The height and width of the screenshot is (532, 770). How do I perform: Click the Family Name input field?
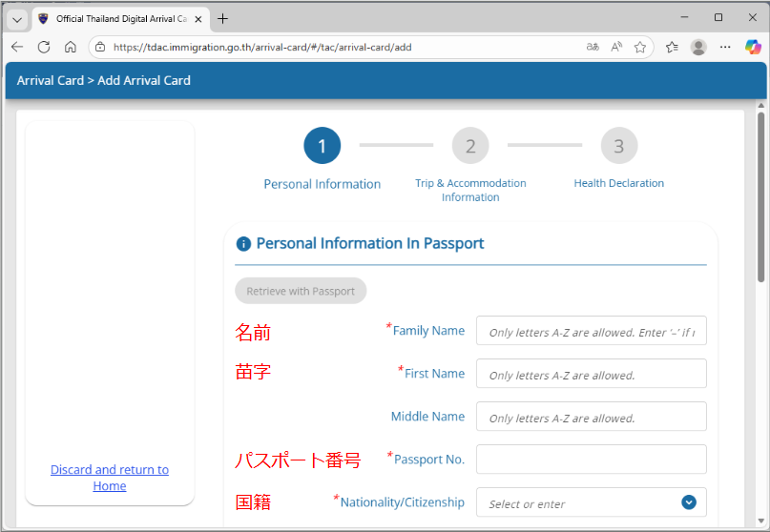point(591,331)
